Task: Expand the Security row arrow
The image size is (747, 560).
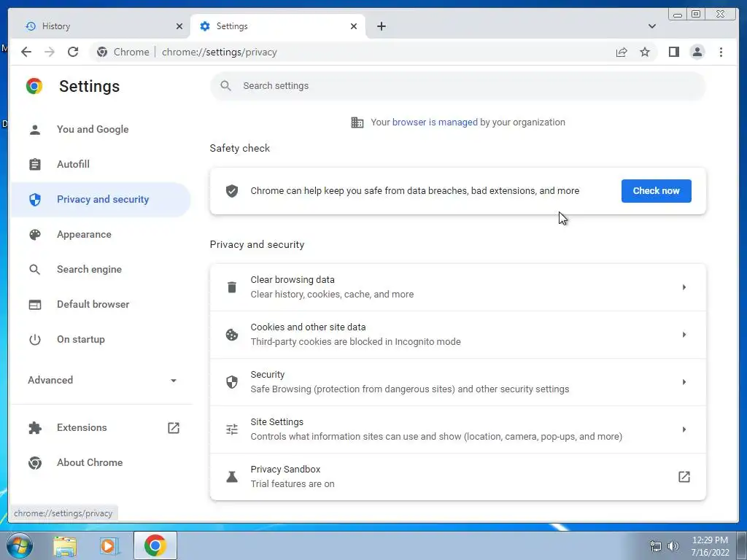Action: click(684, 382)
